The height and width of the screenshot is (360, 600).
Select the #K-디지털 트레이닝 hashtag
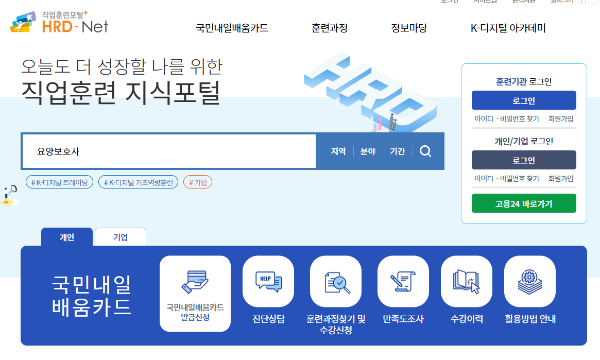click(59, 182)
